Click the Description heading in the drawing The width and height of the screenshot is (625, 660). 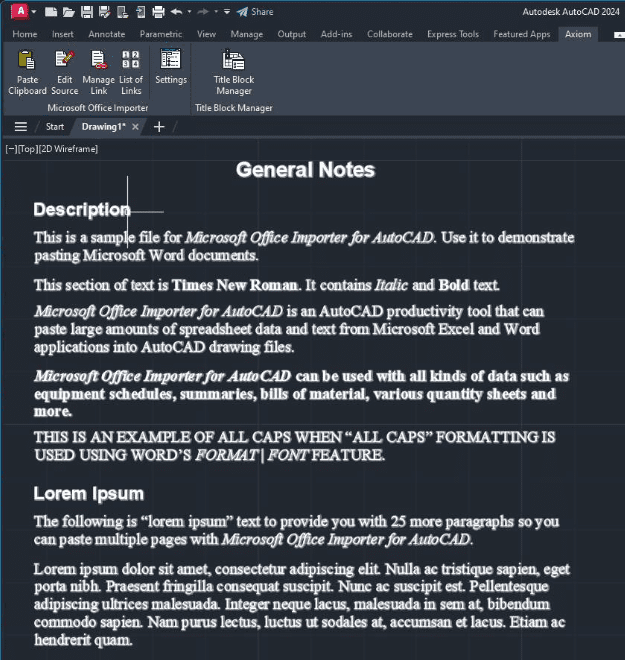(82, 210)
